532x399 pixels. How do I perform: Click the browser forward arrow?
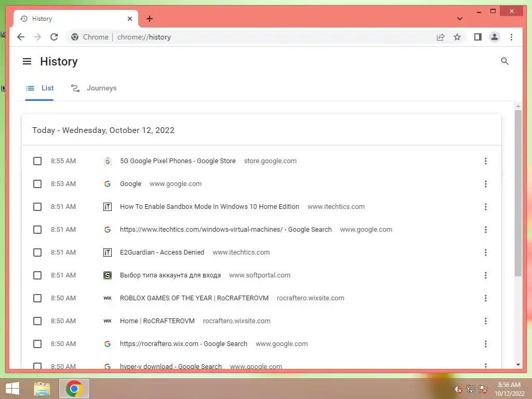37,37
